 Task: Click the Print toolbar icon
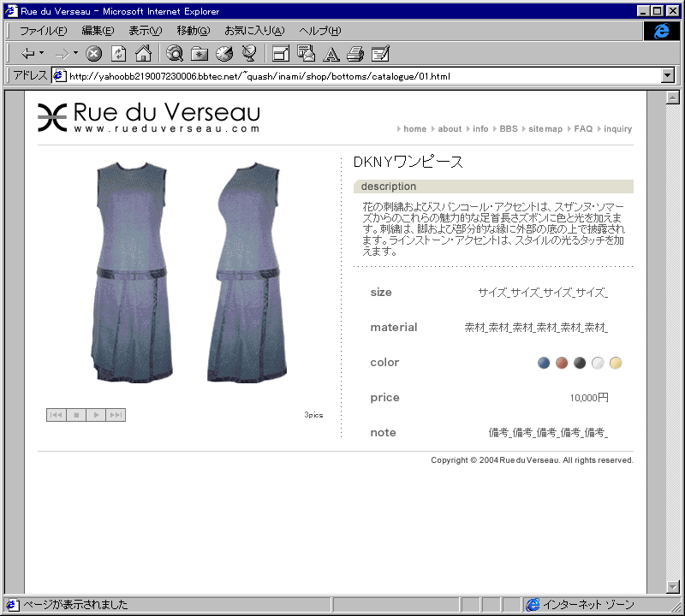[x=355, y=54]
